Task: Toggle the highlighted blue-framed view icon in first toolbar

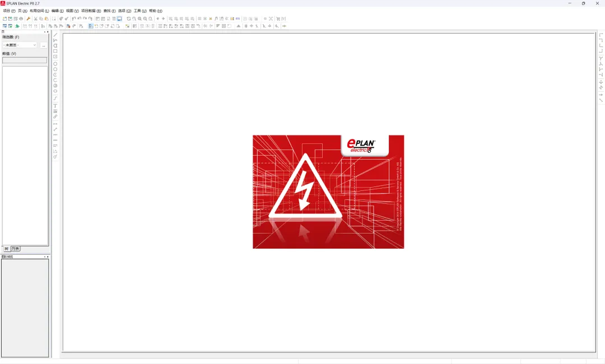Action: point(120,18)
